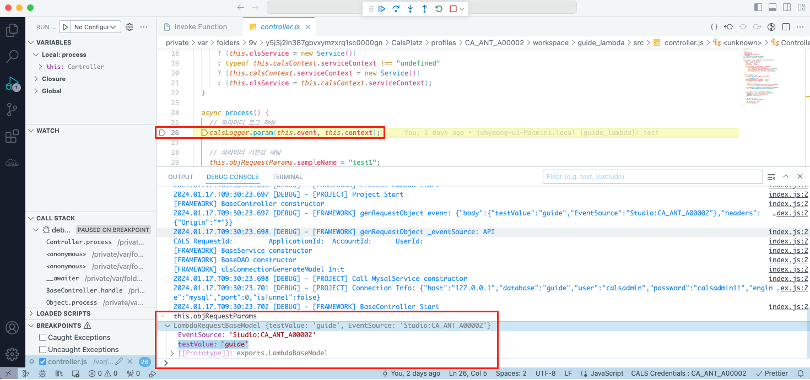
Task: Stop the debug session
Action: (x=453, y=9)
